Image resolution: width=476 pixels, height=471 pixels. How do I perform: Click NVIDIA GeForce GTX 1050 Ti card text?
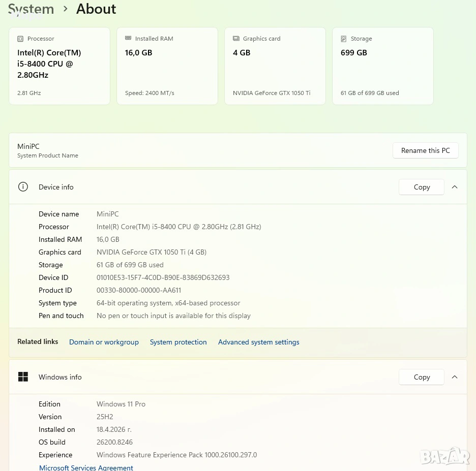point(272,93)
